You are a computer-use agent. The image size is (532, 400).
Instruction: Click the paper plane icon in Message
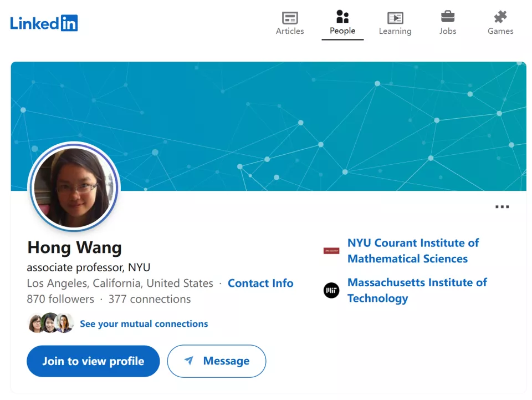189,361
